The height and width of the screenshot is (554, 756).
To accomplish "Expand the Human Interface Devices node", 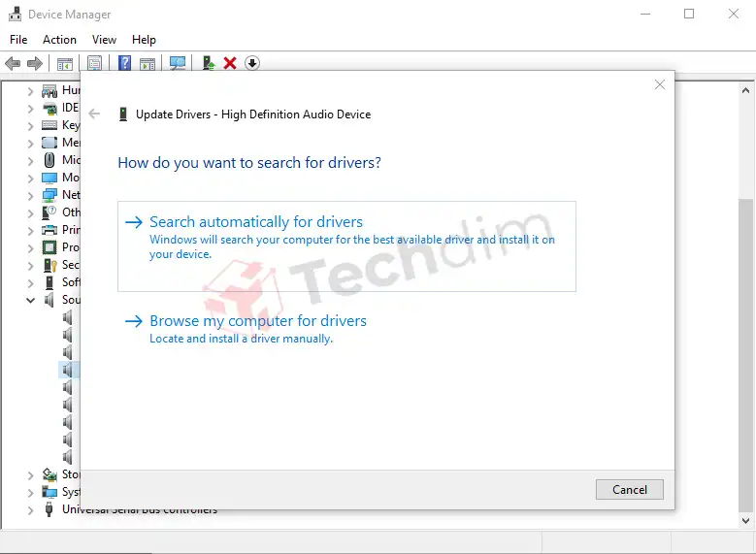I will 30,91.
